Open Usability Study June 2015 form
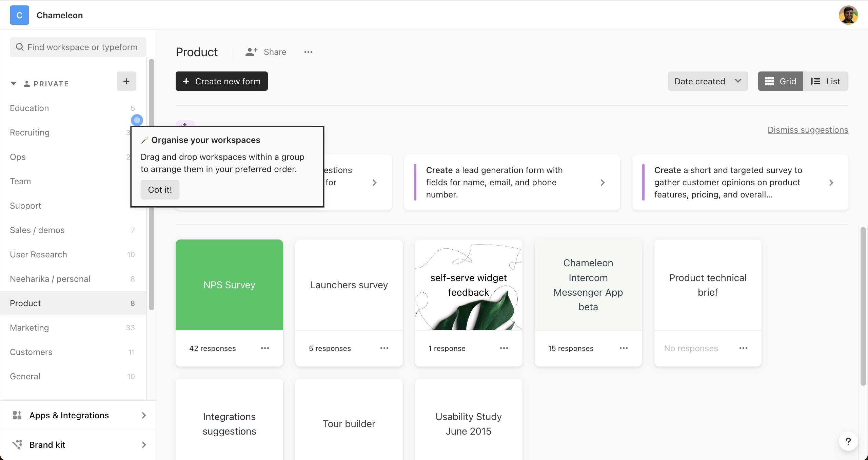This screenshot has height=460, width=868. 469,419
